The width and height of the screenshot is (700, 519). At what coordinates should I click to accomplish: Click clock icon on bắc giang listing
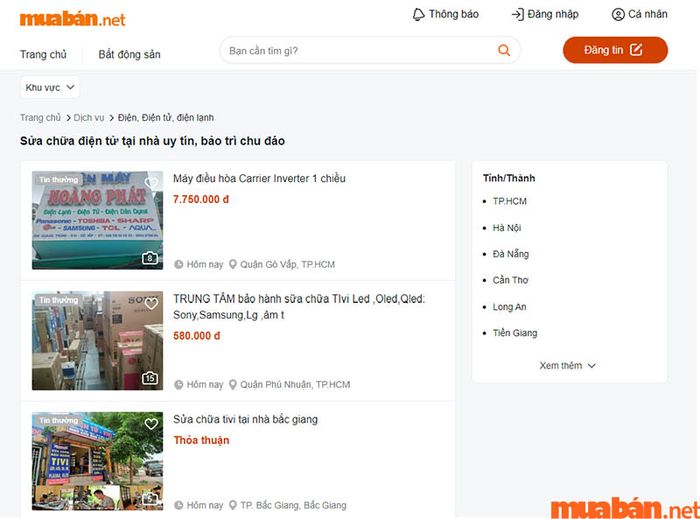(179, 505)
